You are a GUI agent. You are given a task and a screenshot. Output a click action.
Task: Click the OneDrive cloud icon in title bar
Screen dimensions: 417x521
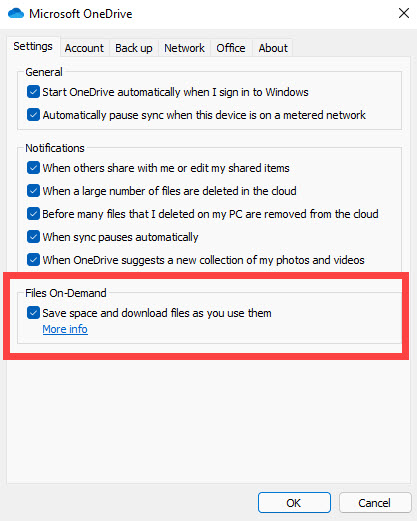[x=16, y=13]
